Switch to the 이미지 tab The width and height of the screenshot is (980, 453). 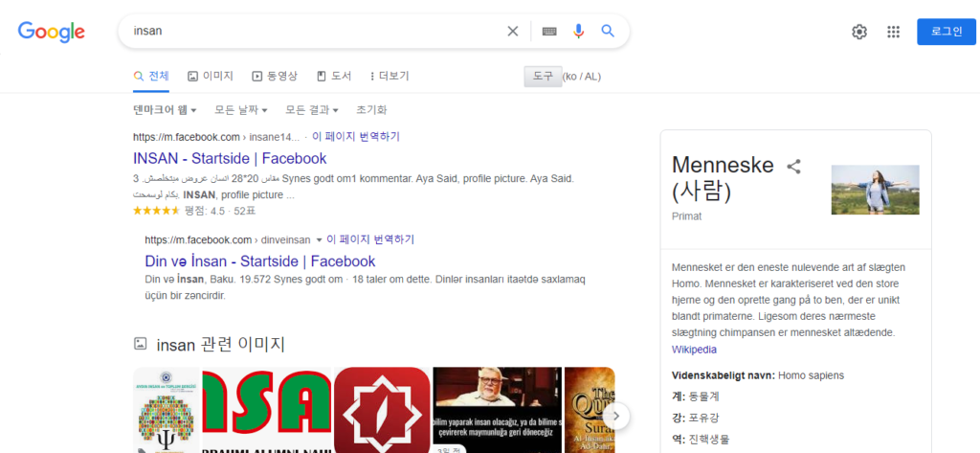click(x=211, y=77)
